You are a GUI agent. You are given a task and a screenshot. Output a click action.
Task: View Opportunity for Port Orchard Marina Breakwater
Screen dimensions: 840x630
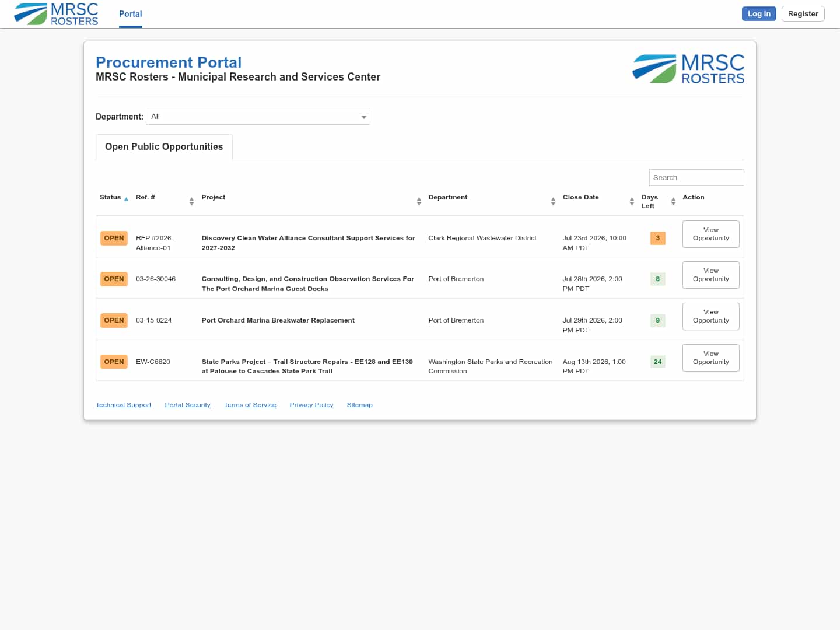pyautogui.click(x=710, y=316)
